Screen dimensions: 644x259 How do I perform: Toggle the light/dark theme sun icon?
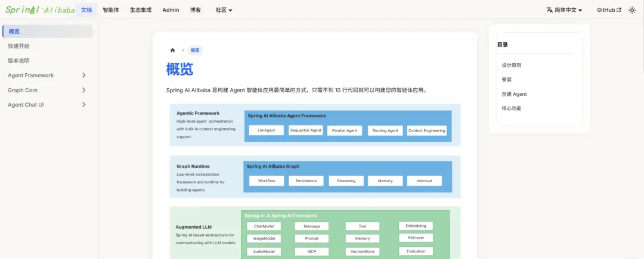632,10
